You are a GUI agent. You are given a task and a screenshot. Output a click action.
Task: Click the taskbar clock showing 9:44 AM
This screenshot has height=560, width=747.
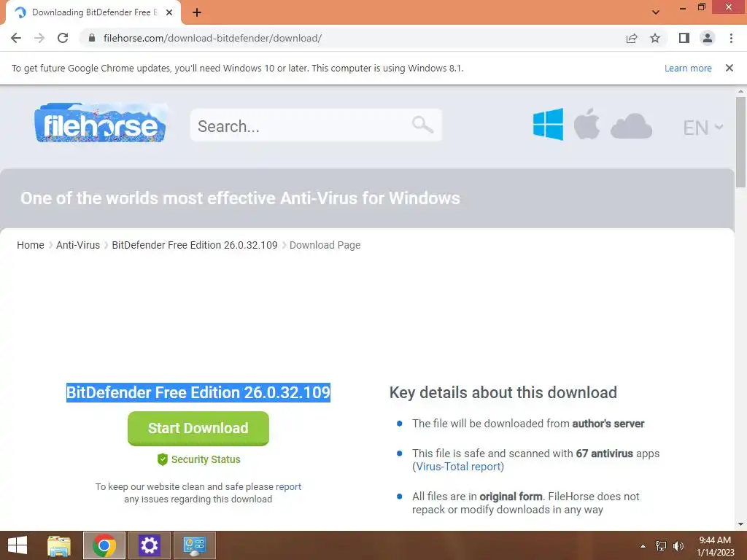pyautogui.click(x=715, y=546)
